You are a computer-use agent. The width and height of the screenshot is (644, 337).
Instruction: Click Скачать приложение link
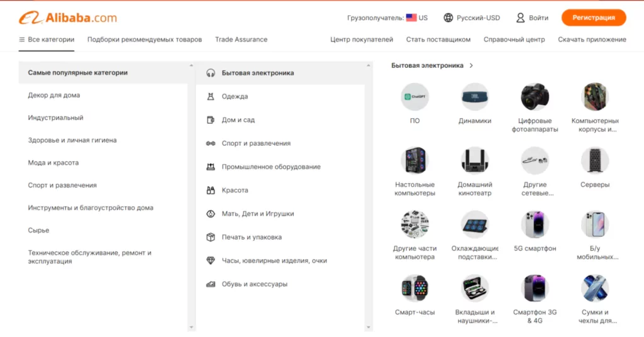592,40
